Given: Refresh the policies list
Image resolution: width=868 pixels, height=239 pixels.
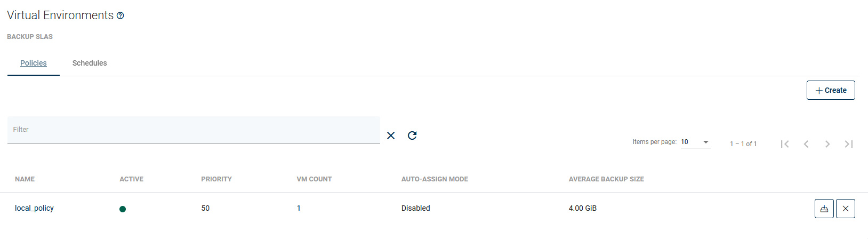Looking at the screenshot, I should tap(412, 136).
